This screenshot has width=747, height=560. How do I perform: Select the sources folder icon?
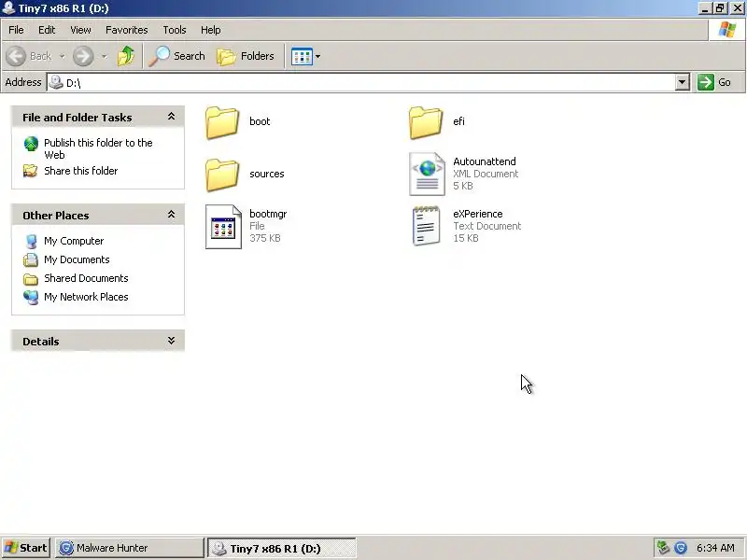point(222,175)
